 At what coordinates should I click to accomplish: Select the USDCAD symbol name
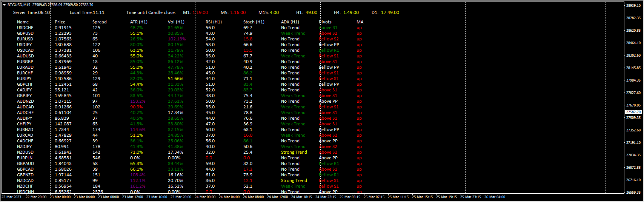tap(25, 50)
